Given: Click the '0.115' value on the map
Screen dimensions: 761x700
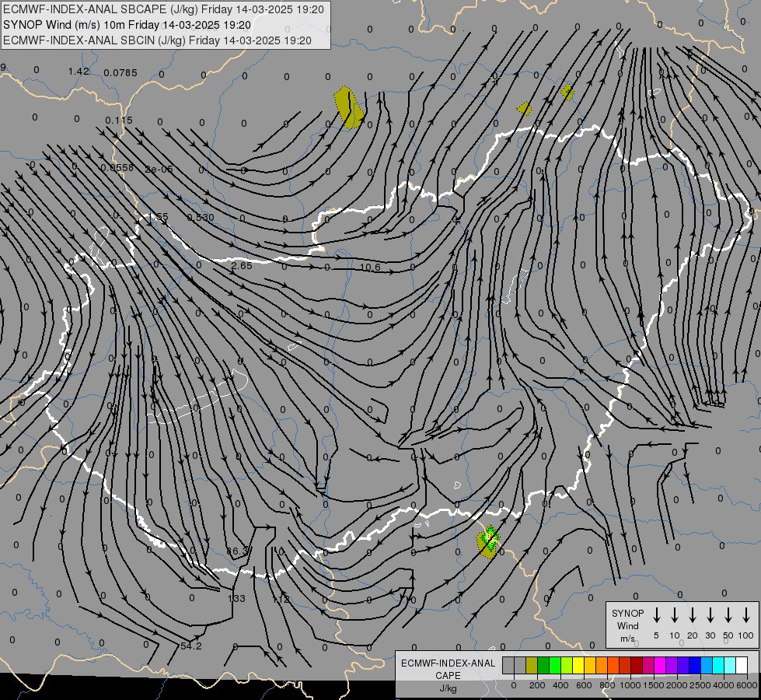Looking at the screenshot, I should pos(119,120).
